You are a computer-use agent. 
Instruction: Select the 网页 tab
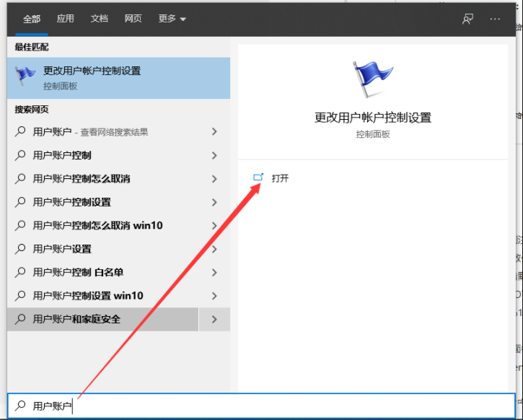[x=133, y=19]
